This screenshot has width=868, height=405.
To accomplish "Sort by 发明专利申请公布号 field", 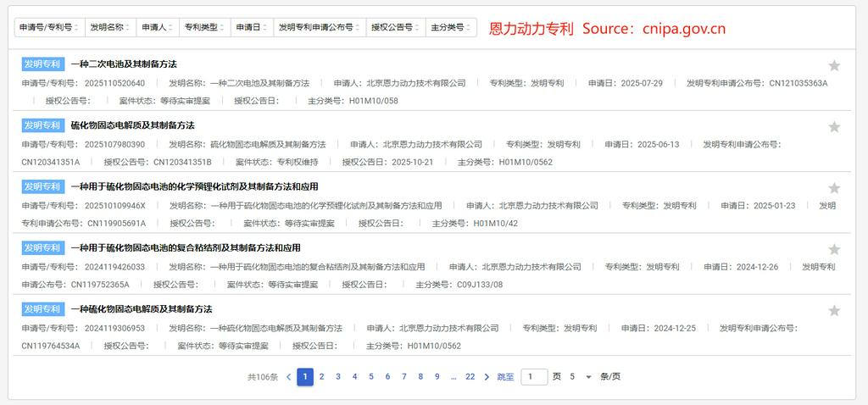I will 320,28.
